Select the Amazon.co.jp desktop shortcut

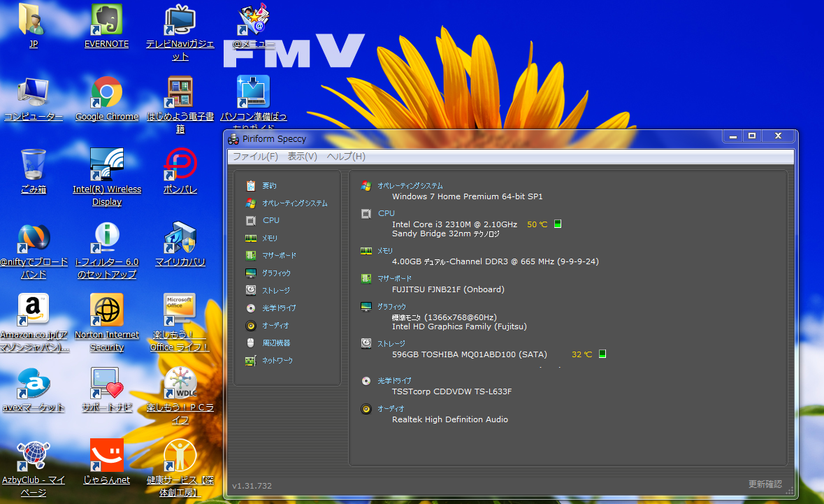click(x=34, y=323)
